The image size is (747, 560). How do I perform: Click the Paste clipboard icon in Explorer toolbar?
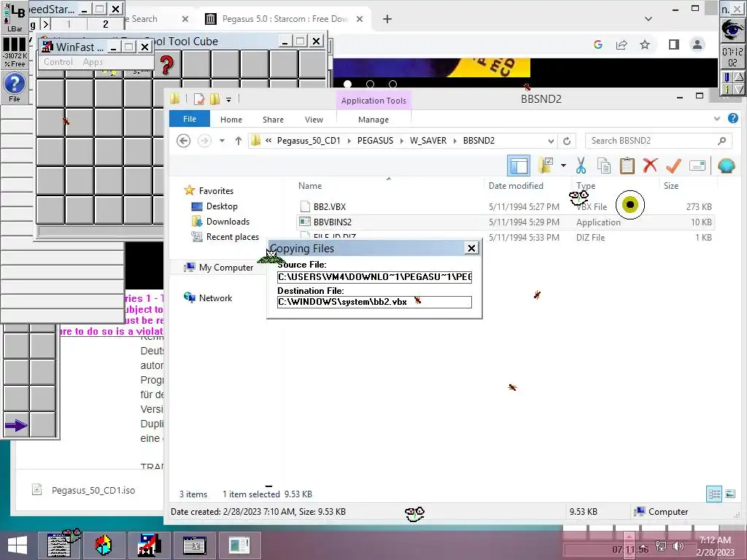click(627, 166)
